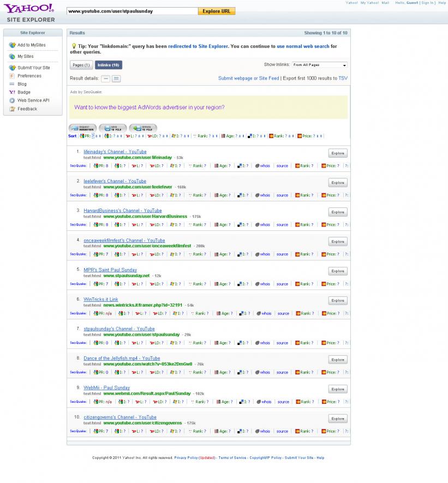This screenshot has height=483, width=448.
Task: Select the Pages (1) tab
Action: point(81,65)
